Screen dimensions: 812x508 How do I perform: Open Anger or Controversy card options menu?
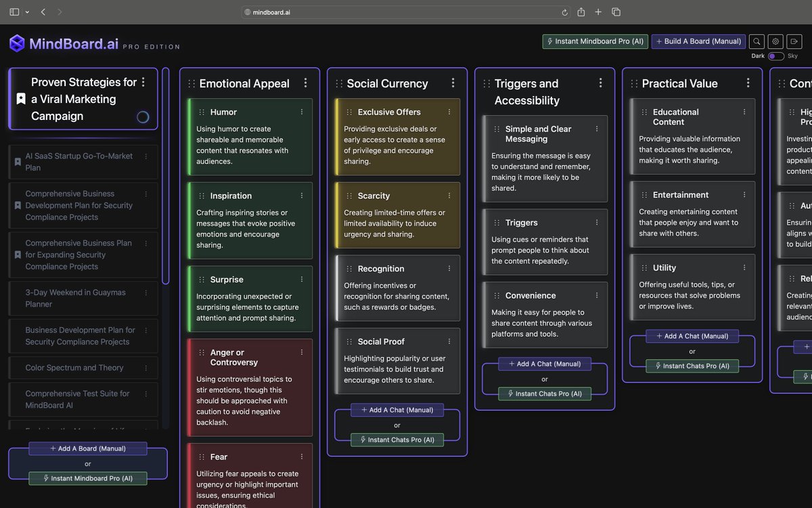[302, 352]
